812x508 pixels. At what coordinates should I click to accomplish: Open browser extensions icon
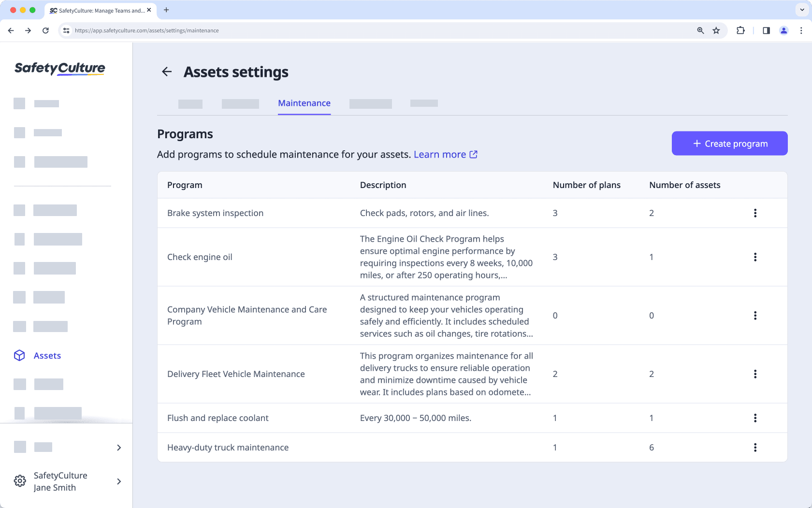coord(740,30)
